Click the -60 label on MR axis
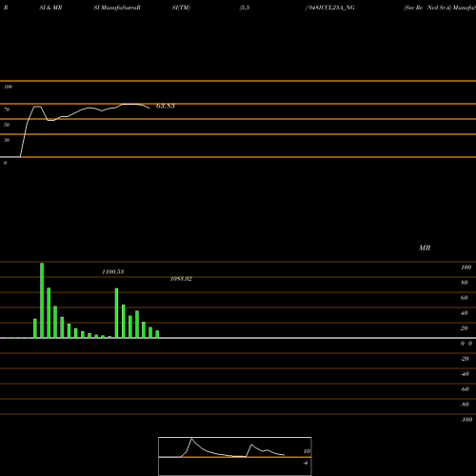The height and width of the screenshot is (476, 476). tap(465, 389)
